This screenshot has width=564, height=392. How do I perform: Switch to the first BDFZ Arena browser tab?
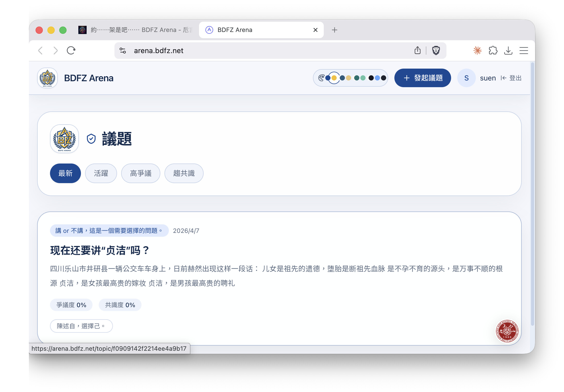[x=137, y=30]
